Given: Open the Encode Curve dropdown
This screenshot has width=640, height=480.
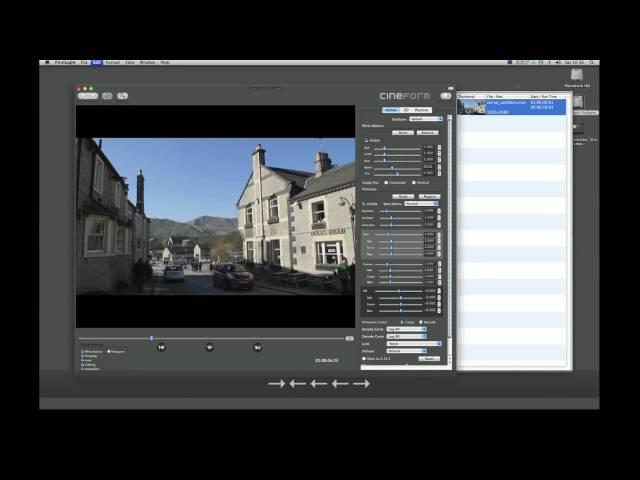Looking at the screenshot, I should coord(407,329).
